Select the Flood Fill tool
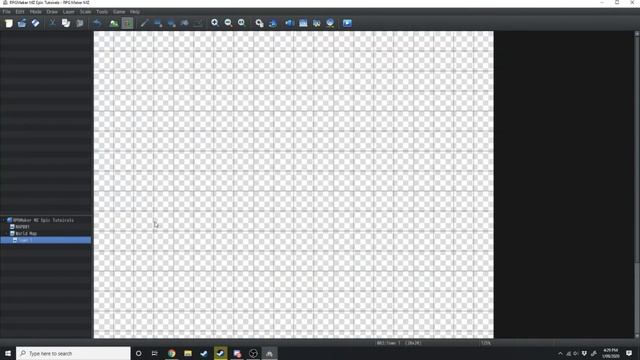This screenshot has height=360, width=640. click(x=184, y=23)
